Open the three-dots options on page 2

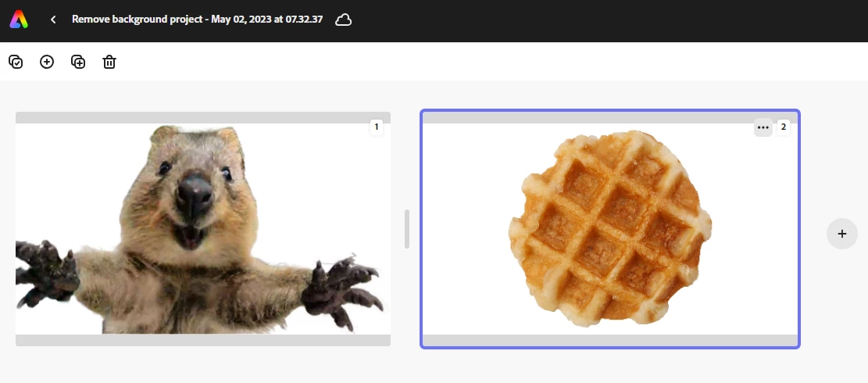(763, 127)
